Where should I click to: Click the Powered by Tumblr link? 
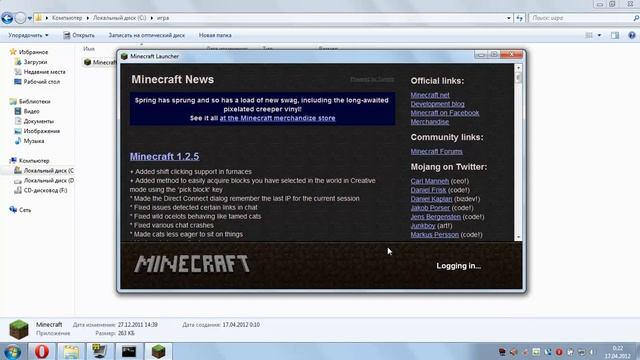click(x=372, y=79)
